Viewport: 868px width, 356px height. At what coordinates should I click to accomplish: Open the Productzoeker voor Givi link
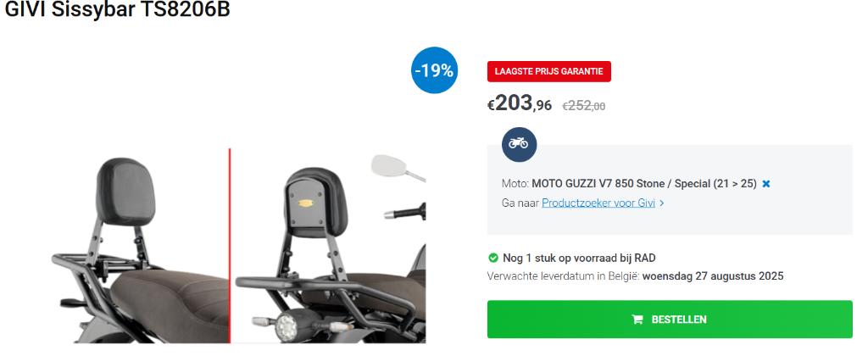(x=598, y=203)
